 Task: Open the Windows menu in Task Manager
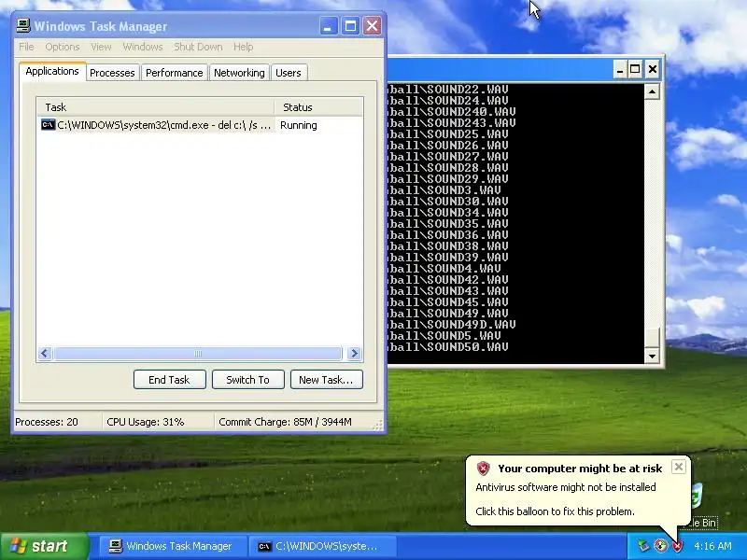143,47
